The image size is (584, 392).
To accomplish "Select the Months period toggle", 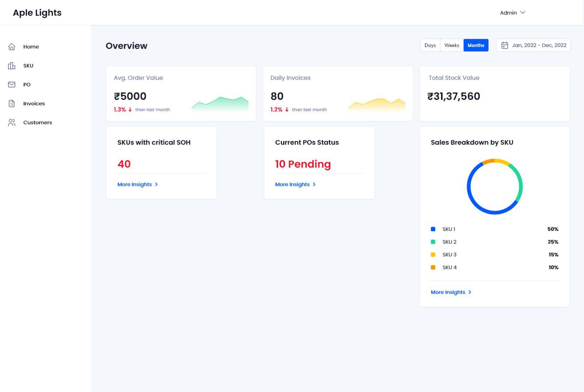I will (476, 45).
